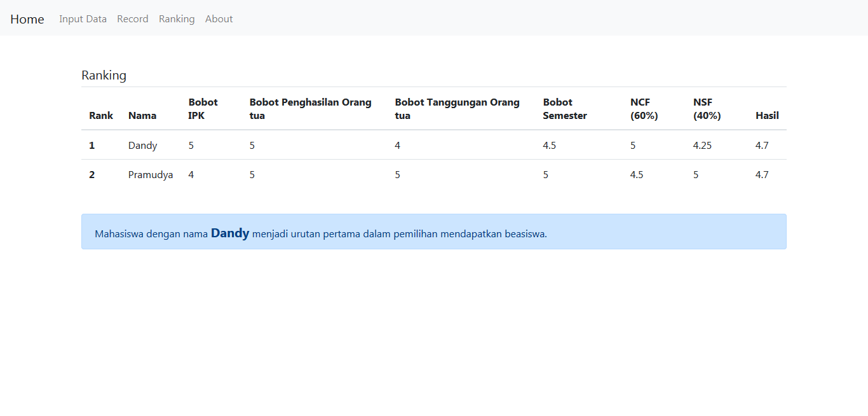868x416 pixels.
Task: Click the Bobot Penghasilan Orang tua header
Action: coord(310,109)
